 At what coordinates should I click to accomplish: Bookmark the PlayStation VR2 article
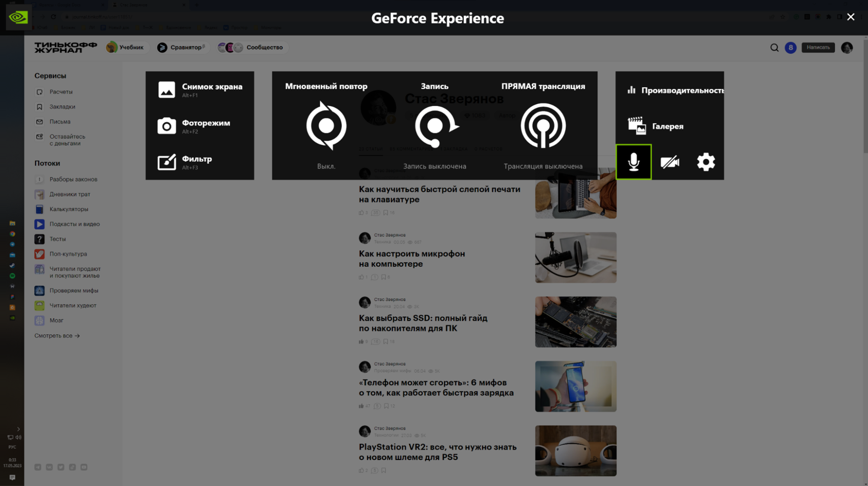point(384,470)
